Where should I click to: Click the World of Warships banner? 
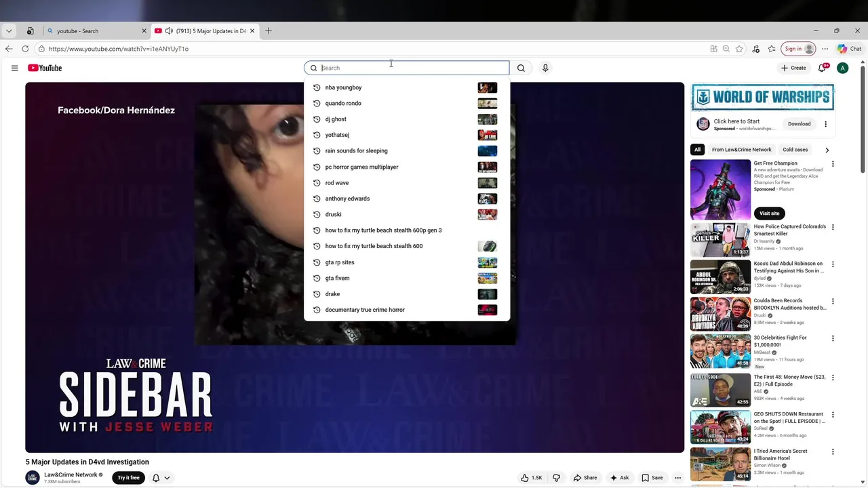click(x=763, y=97)
